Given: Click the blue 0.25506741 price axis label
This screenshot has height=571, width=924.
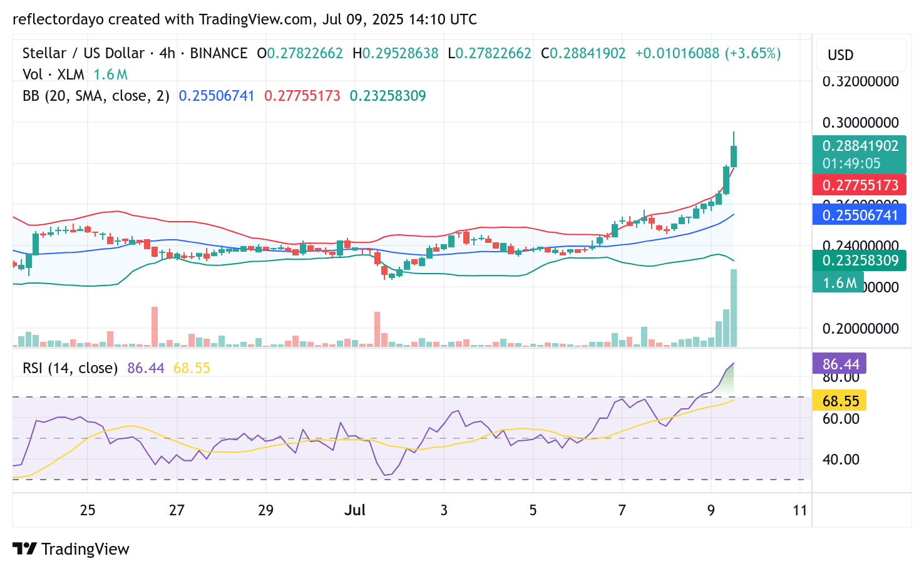Looking at the screenshot, I should tap(859, 215).
